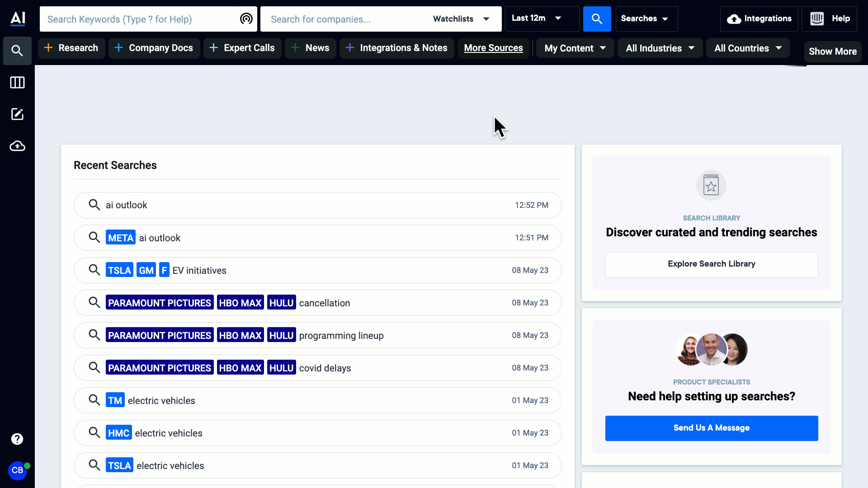Screen dimensions: 868x488
Task: Click magnifier icon in HMC electric vehicles row
Action: point(94,432)
